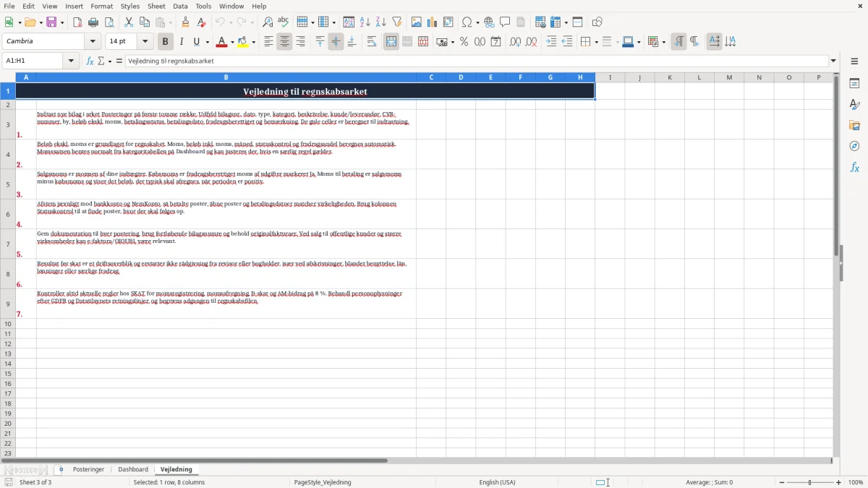Insert a pivot table
Screen dimensions: 868x488
point(448,22)
